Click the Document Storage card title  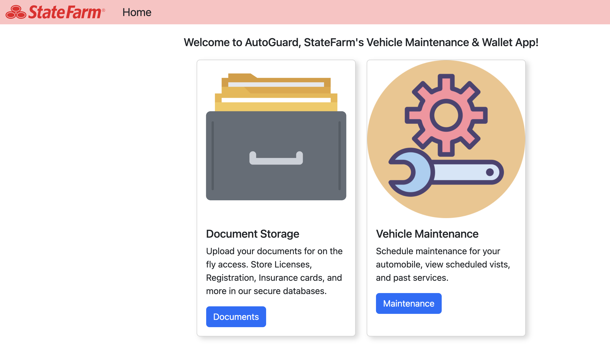(252, 234)
